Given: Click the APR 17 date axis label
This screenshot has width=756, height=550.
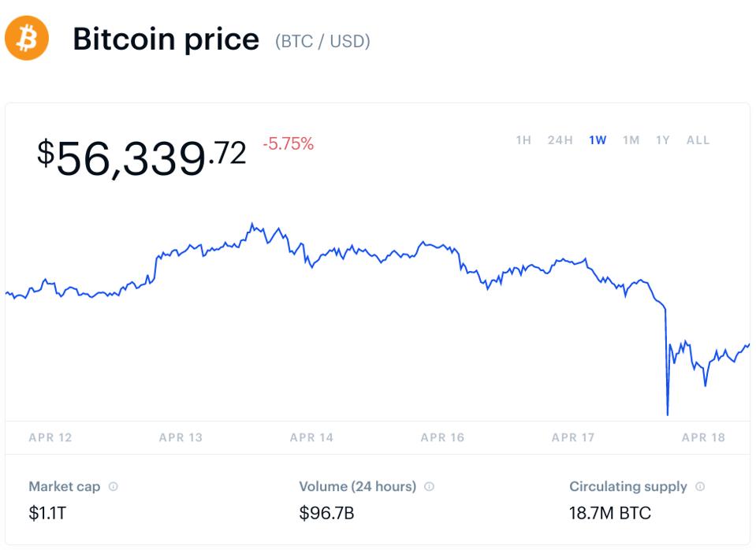Looking at the screenshot, I should (x=573, y=437).
